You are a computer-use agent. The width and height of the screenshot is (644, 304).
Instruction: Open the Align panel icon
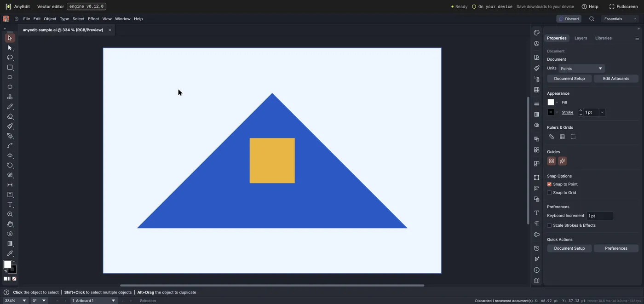point(536,188)
